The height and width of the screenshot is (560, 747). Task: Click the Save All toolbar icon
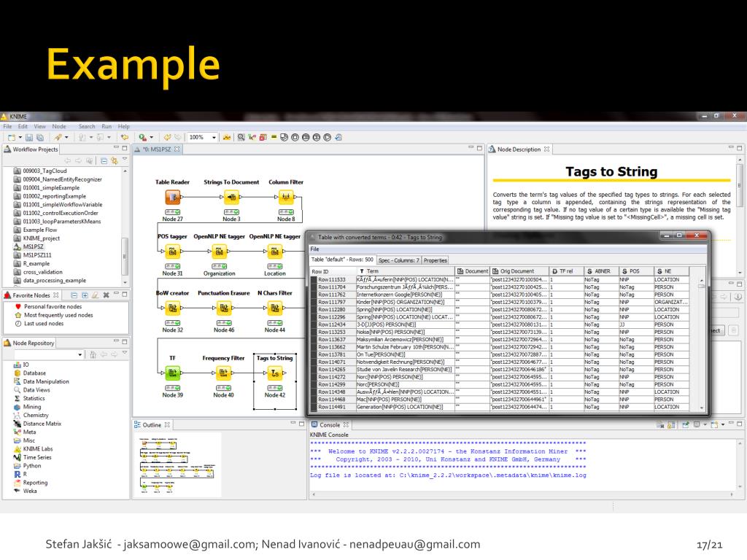40,138
